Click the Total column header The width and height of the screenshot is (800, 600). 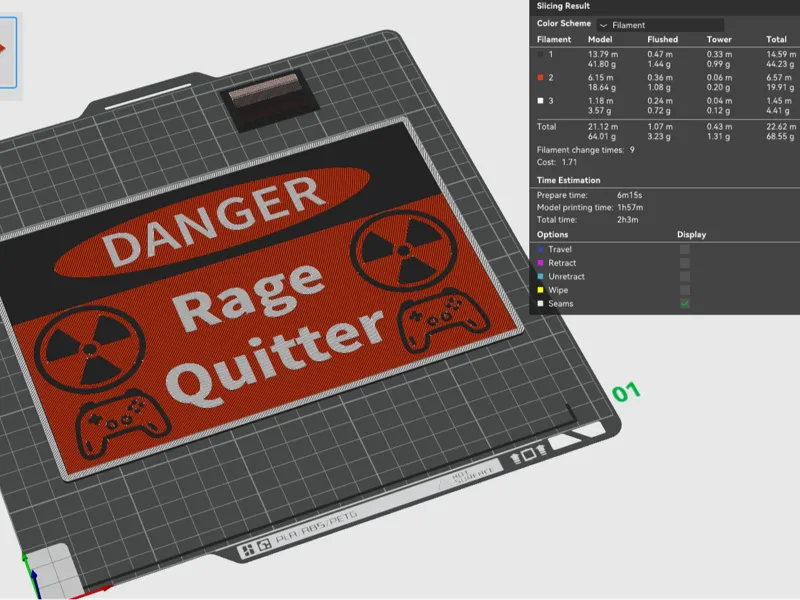pyautogui.click(x=777, y=39)
